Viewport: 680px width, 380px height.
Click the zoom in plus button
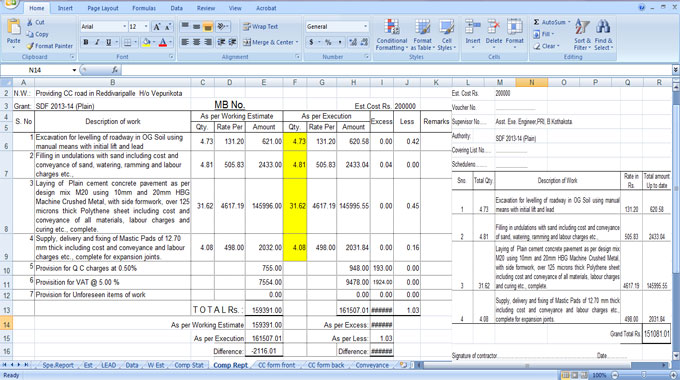point(673,375)
